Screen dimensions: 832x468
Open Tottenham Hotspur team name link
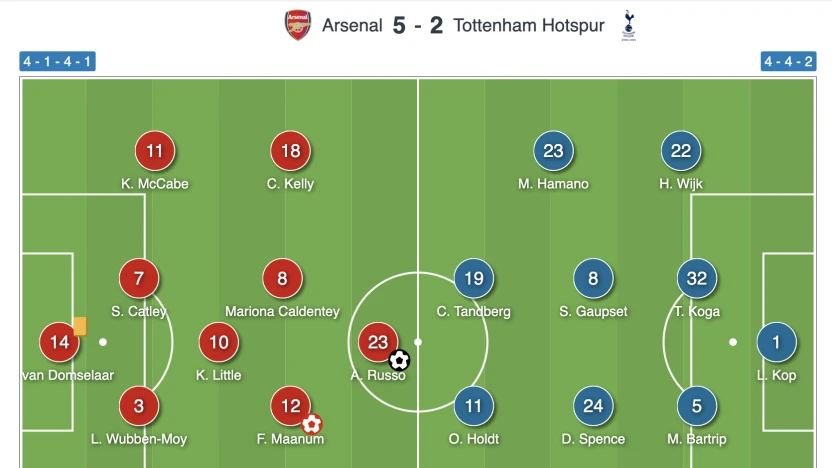pyautogui.click(x=529, y=25)
